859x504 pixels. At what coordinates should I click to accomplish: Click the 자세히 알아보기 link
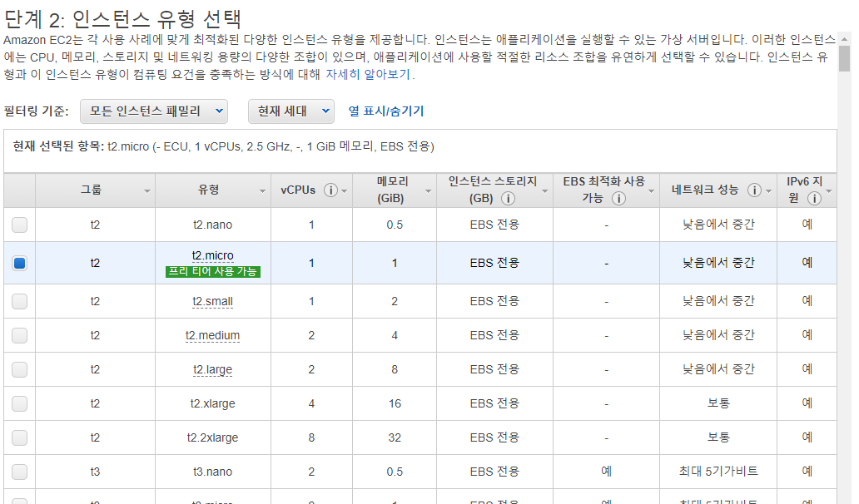coord(368,74)
